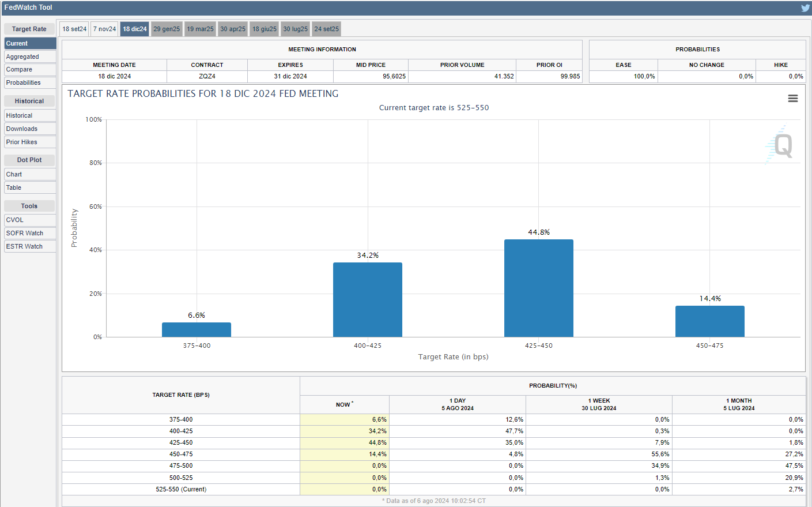Click the Twitter bird icon

click(805, 7)
